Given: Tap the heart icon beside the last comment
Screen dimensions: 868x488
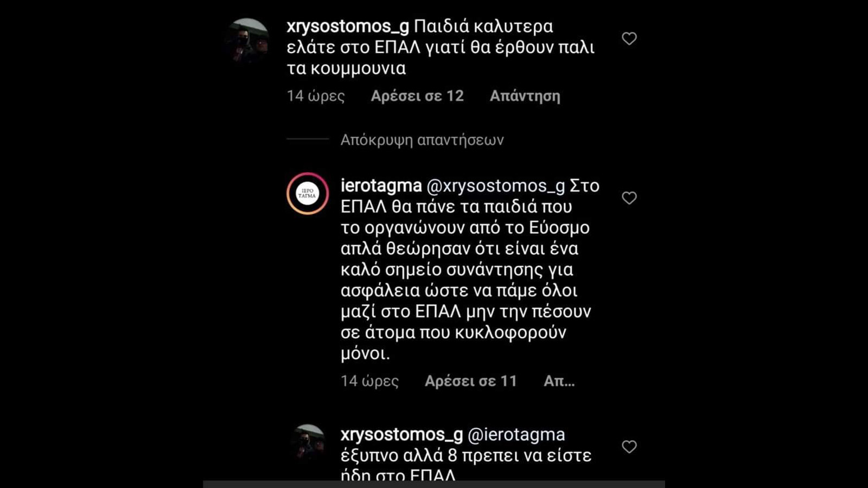Looking at the screenshot, I should pyautogui.click(x=629, y=446).
